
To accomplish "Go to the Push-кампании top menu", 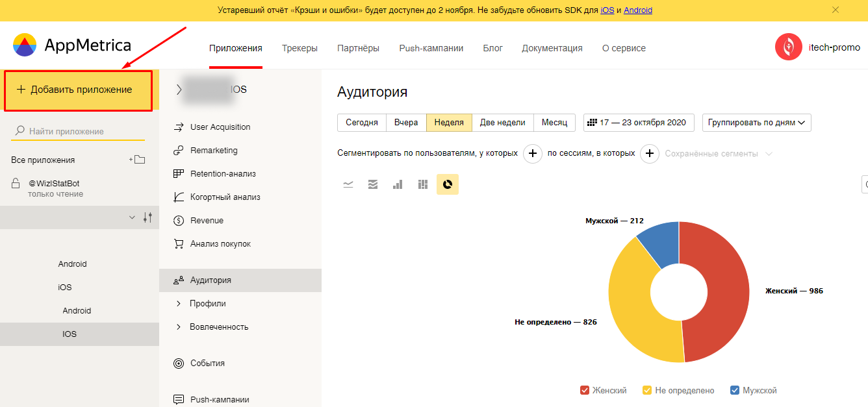I will point(431,48).
